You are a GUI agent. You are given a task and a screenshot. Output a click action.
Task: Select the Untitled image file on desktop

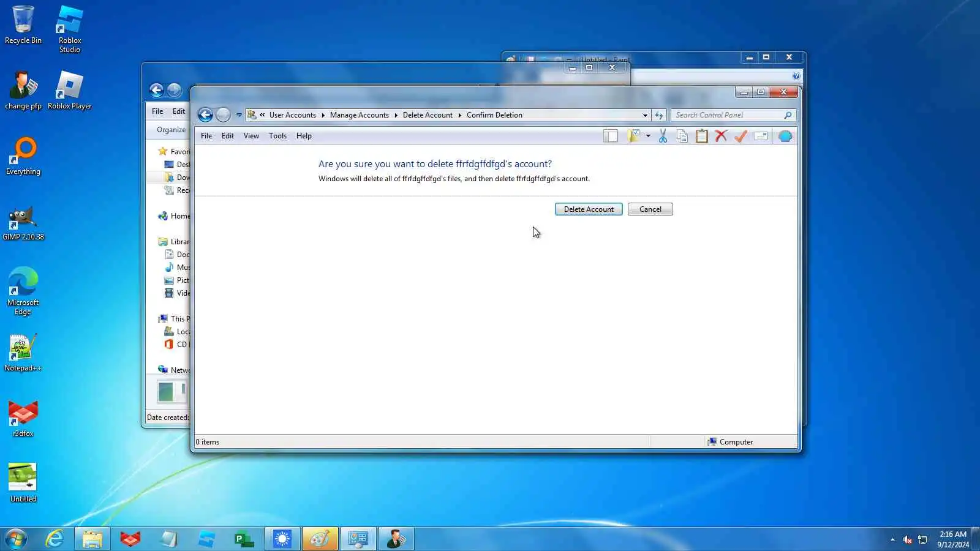(x=23, y=484)
